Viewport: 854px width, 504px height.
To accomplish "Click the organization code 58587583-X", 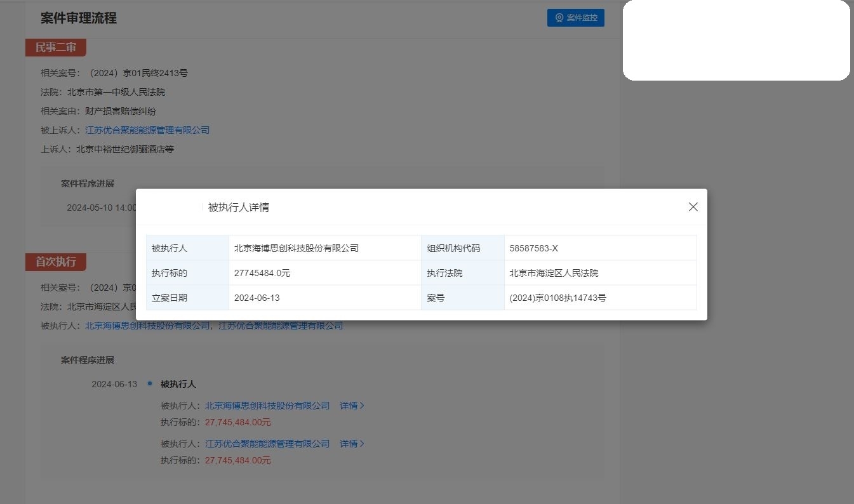I will (533, 248).
